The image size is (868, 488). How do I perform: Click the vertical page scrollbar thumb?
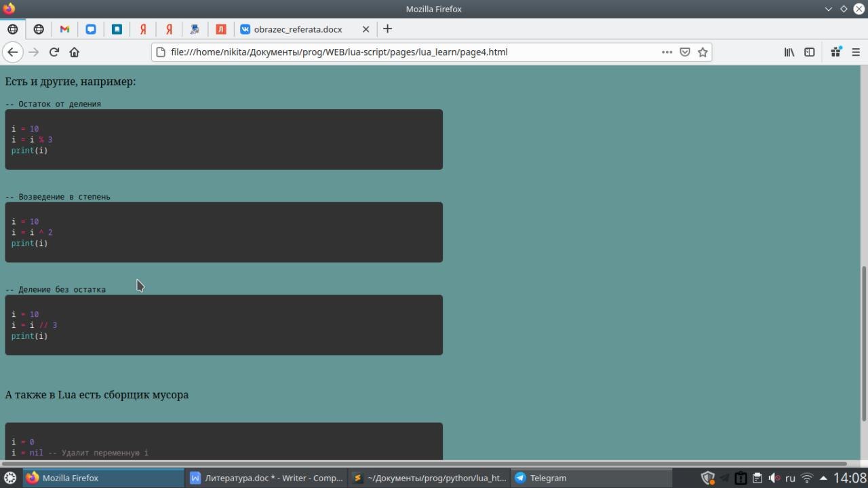click(864, 343)
